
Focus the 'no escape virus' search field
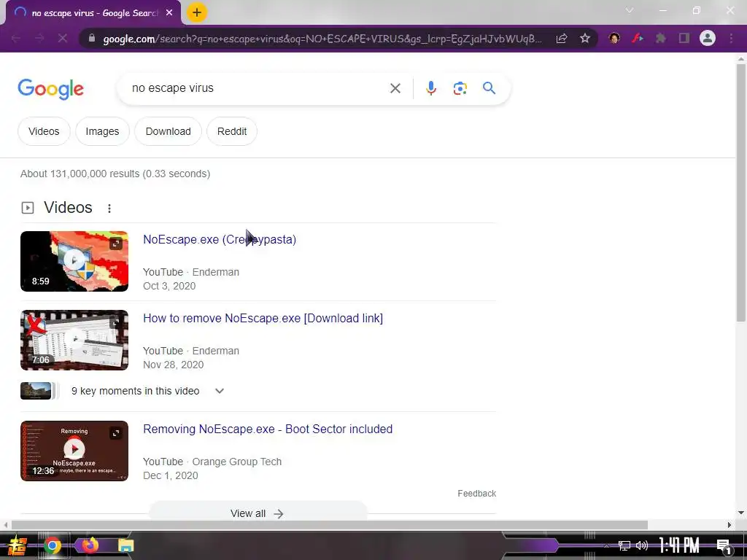[x=258, y=88]
